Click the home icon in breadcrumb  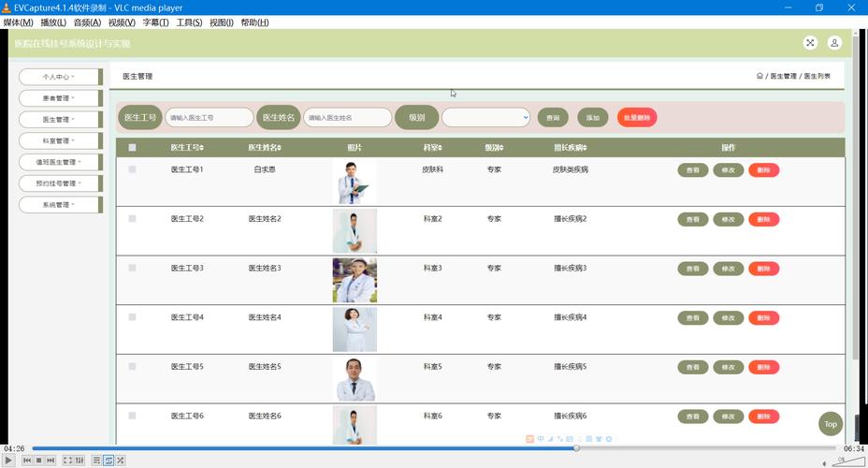pos(759,76)
